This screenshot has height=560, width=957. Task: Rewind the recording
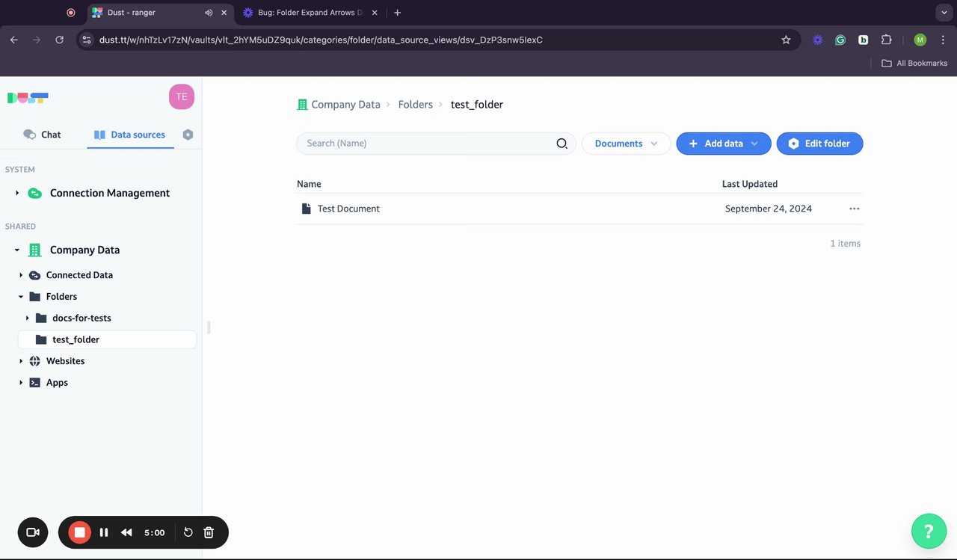[126, 532]
